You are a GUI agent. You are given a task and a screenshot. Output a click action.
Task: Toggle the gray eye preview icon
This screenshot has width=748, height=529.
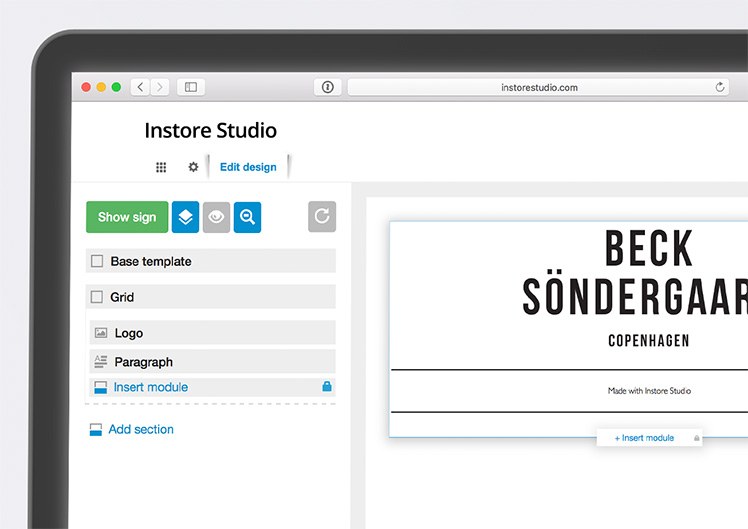coord(216,217)
